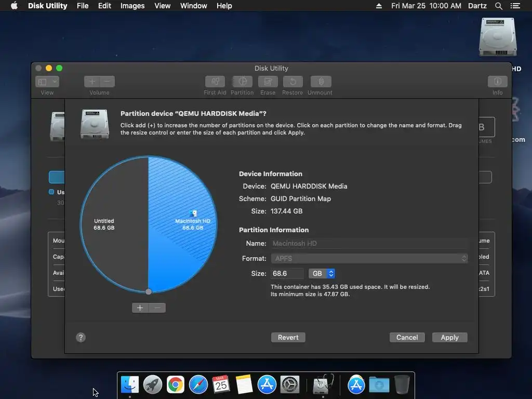Click the Restore toolbar icon
Screen dimensions: 532x399
click(292, 82)
